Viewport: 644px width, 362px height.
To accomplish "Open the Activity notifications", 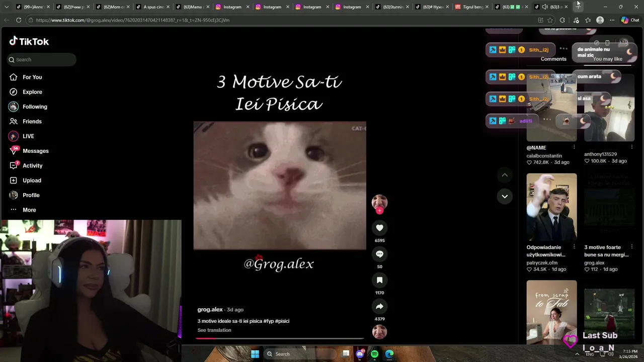I will pyautogui.click(x=32, y=165).
